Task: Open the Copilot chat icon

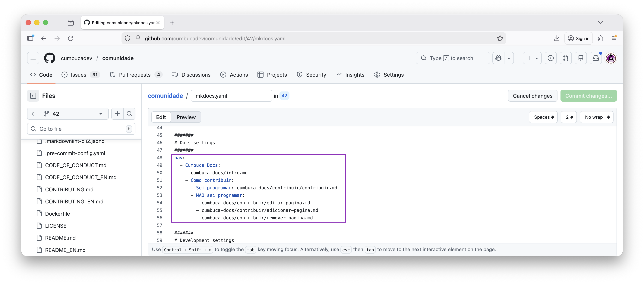Action: click(498, 58)
